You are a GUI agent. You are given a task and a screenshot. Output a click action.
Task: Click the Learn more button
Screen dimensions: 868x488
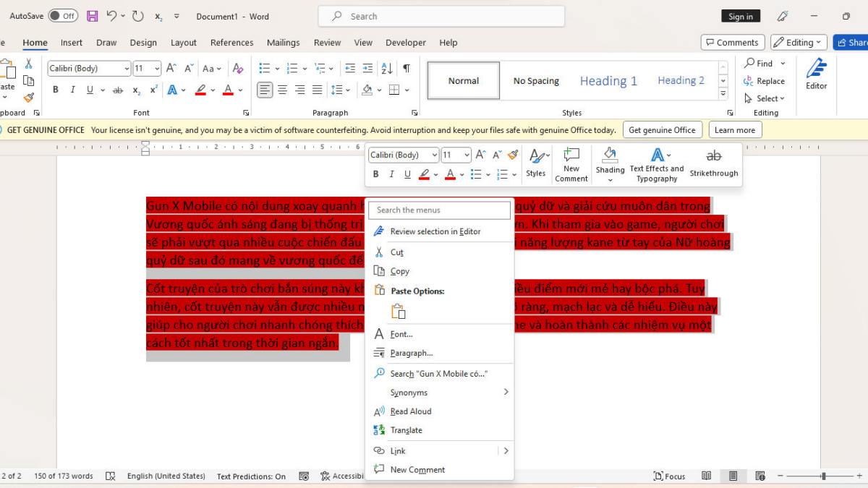click(x=734, y=130)
